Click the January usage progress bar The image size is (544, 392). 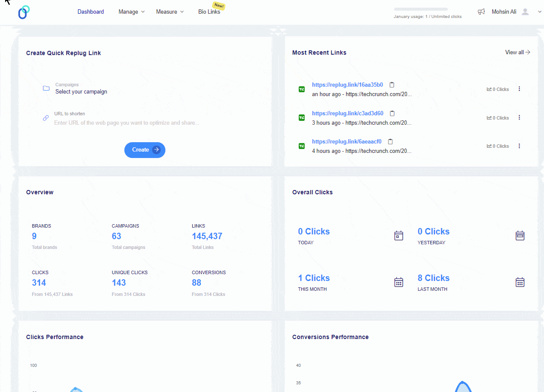pos(421,9)
